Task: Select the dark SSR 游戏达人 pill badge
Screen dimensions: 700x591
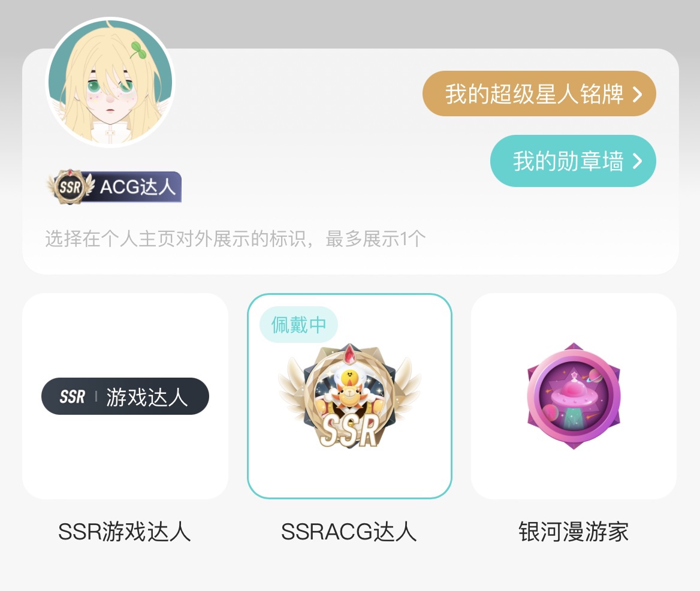Action: coord(125,396)
